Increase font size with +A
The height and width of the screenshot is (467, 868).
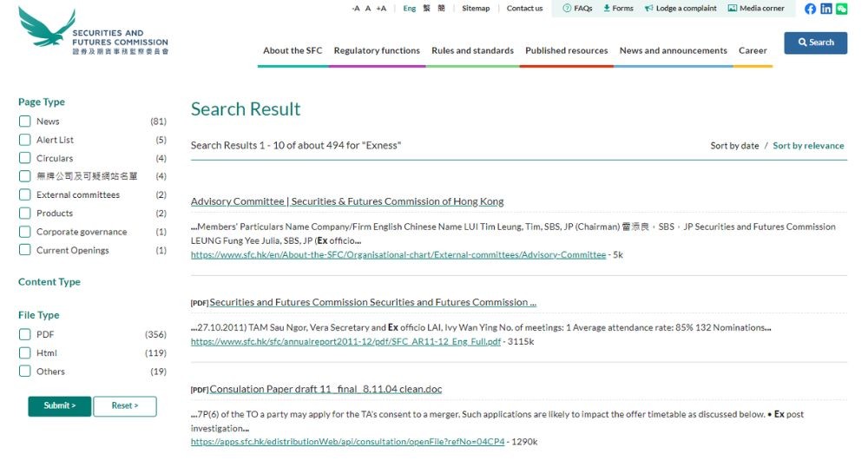coord(381,9)
